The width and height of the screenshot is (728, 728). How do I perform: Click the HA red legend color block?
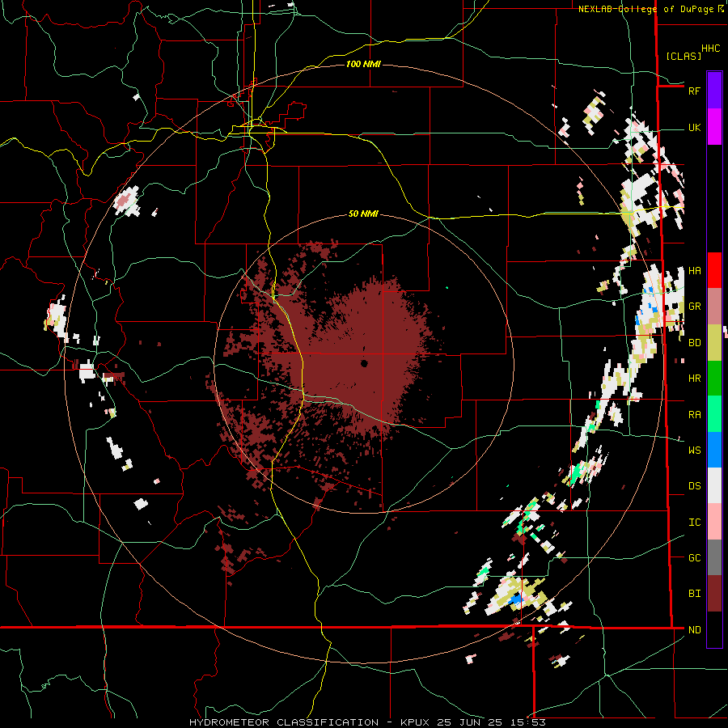point(714,270)
